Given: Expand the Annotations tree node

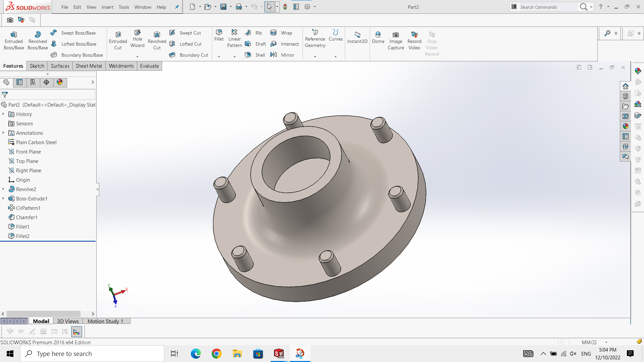Looking at the screenshot, I should pyautogui.click(x=3, y=133).
